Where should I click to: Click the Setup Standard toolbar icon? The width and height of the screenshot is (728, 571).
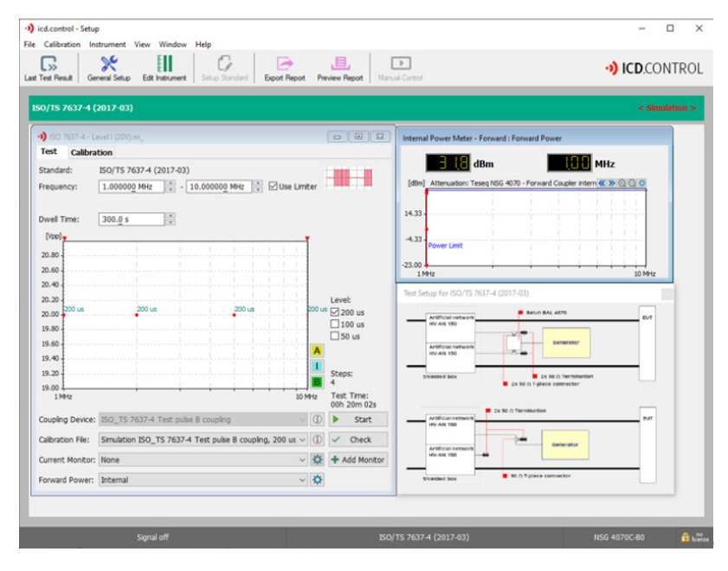coord(225,68)
